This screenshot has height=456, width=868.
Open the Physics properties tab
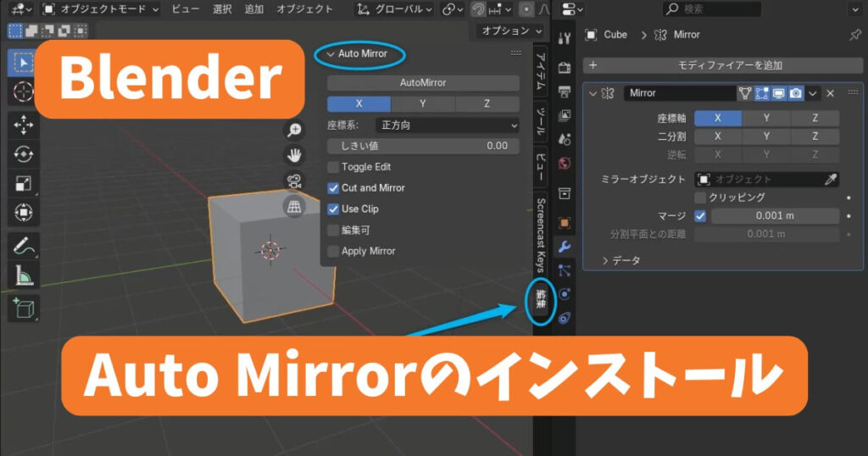[x=564, y=294]
